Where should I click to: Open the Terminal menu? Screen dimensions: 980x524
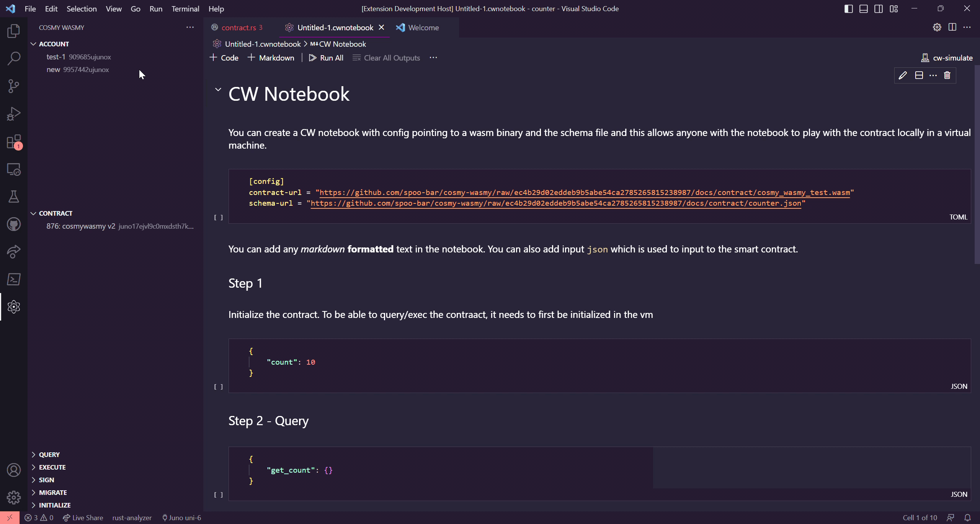pos(185,9)
